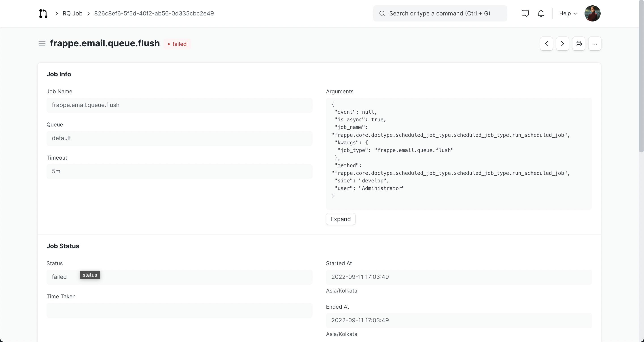The height and width of the screenshot is (342, 644).
Task: Go to next document arrow
Action: [x=562, y=44]
